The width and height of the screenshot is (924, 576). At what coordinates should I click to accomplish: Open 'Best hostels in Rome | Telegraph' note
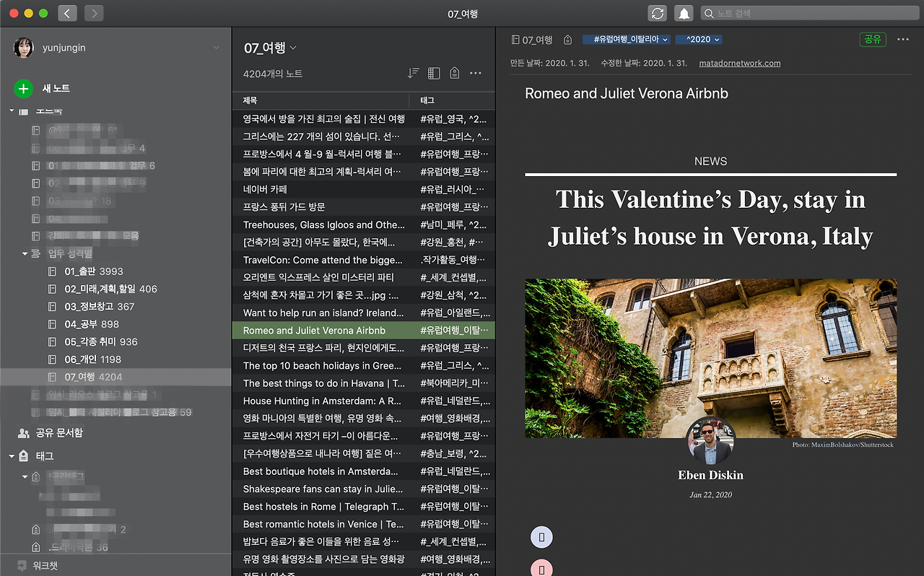(x=364, y=507)
